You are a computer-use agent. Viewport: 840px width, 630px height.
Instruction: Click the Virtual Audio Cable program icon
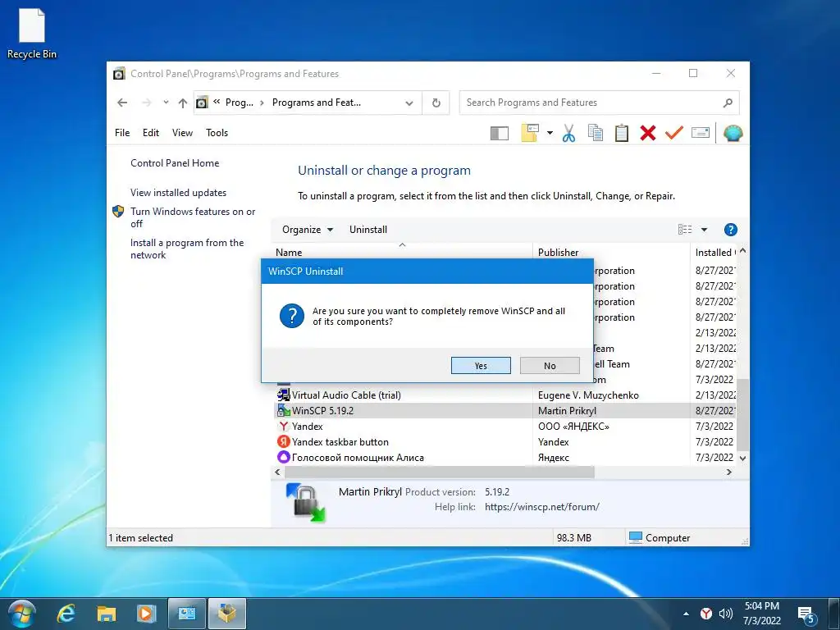click(x=283, y=395)
